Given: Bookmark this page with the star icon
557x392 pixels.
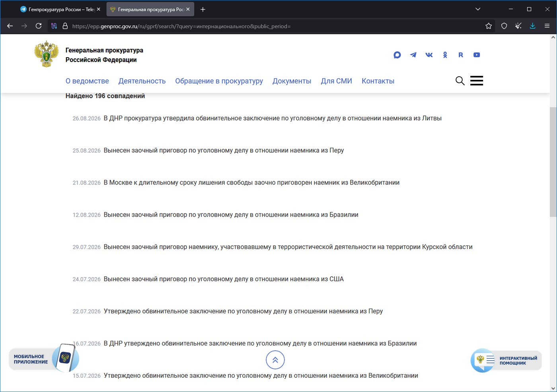Looking at the screenshot, I should point(489,26).
